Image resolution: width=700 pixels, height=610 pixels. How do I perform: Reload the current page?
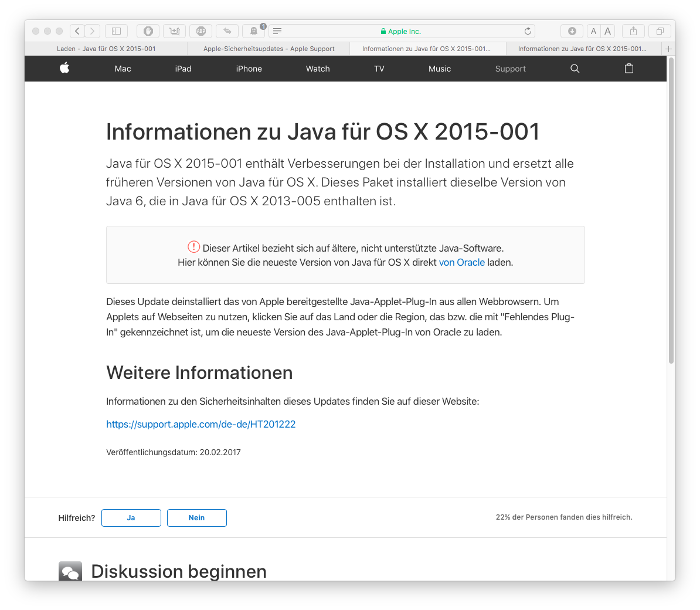[528, 31]
